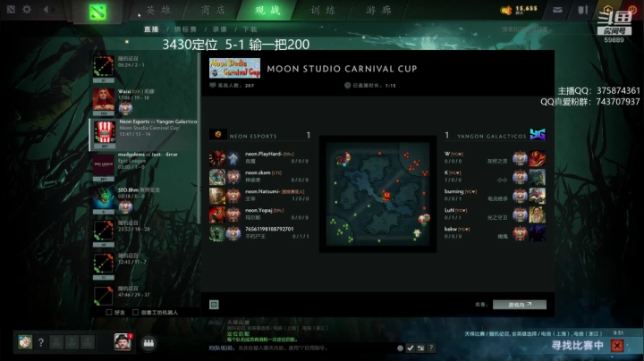Select random draft match at 23:52
This screenshot has height=361, width=644.
coord(144,233)
